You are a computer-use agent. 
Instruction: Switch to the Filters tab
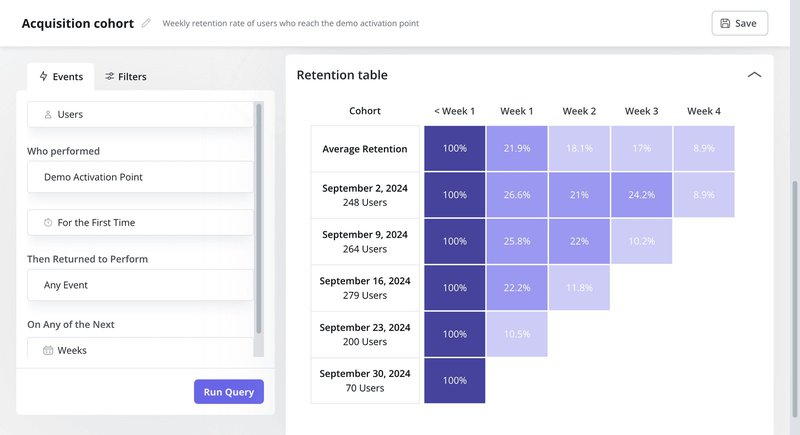[x=126, y=76]
